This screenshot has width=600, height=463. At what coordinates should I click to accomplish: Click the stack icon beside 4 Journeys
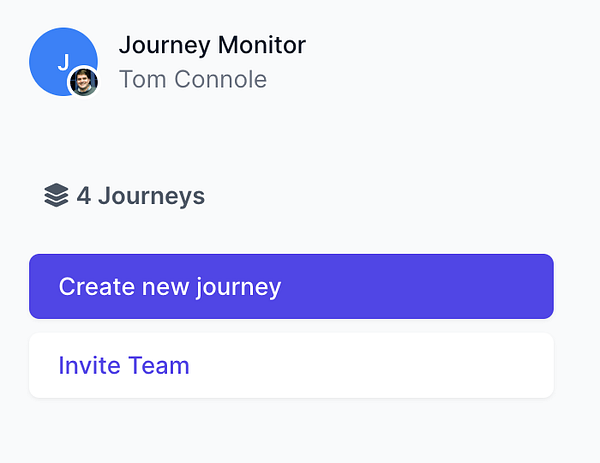[x=56, y=196]
